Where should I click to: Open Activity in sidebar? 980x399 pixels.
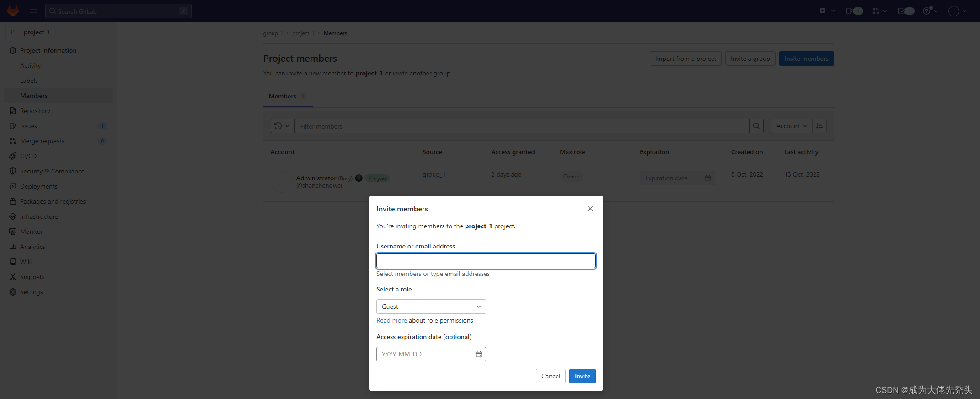coord(30,65)
